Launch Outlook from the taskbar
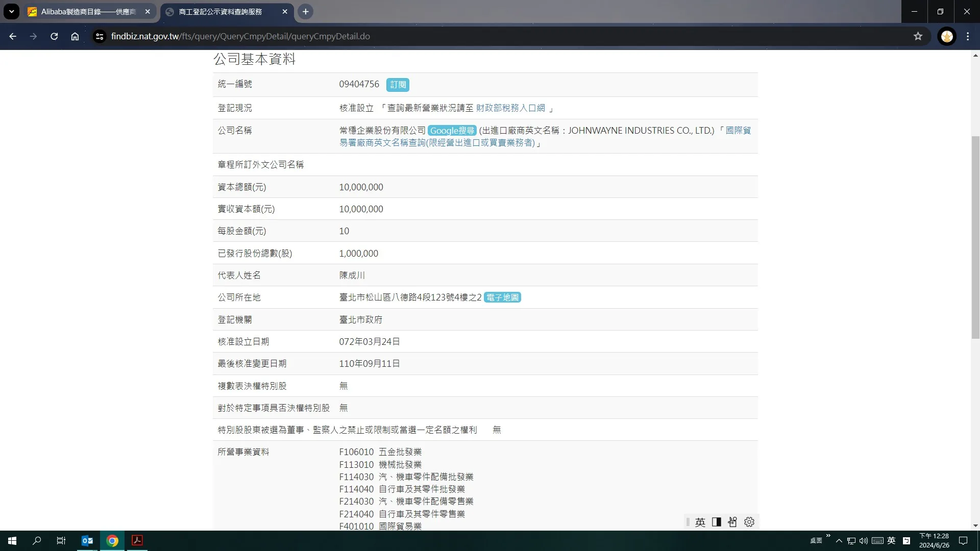980x551 pixels. [x=87, y=541]
